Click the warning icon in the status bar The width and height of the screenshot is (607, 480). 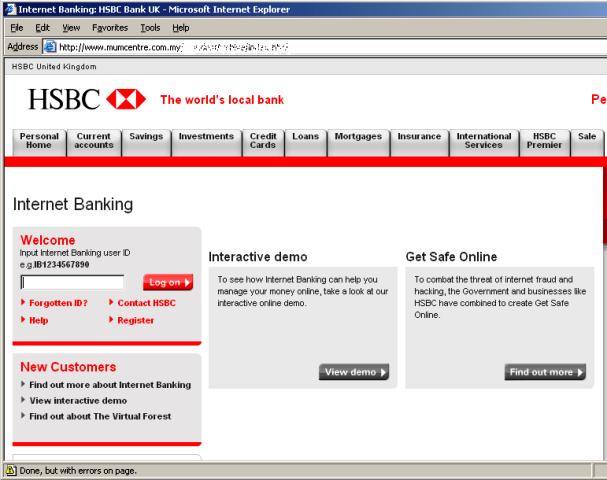tap(10, 471)
